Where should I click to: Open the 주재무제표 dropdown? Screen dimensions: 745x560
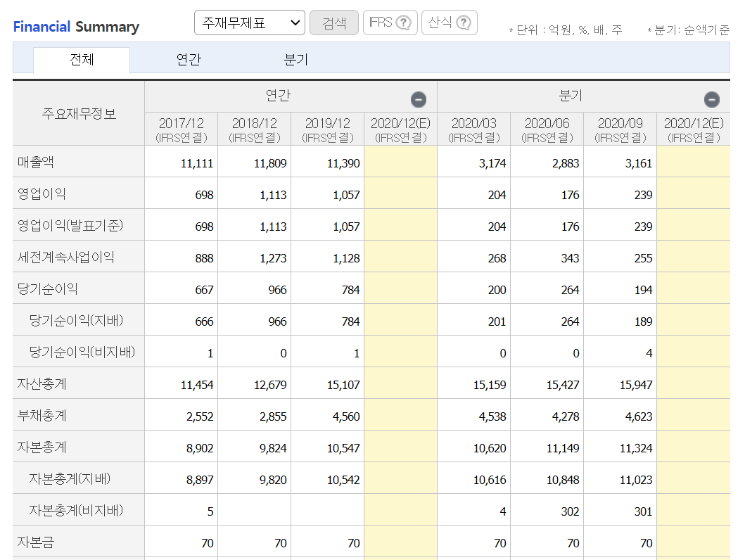(x=250, y=23)
